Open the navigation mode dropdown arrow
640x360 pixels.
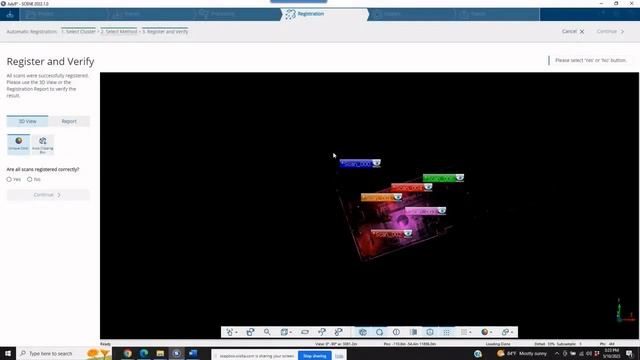coord(236,333)
